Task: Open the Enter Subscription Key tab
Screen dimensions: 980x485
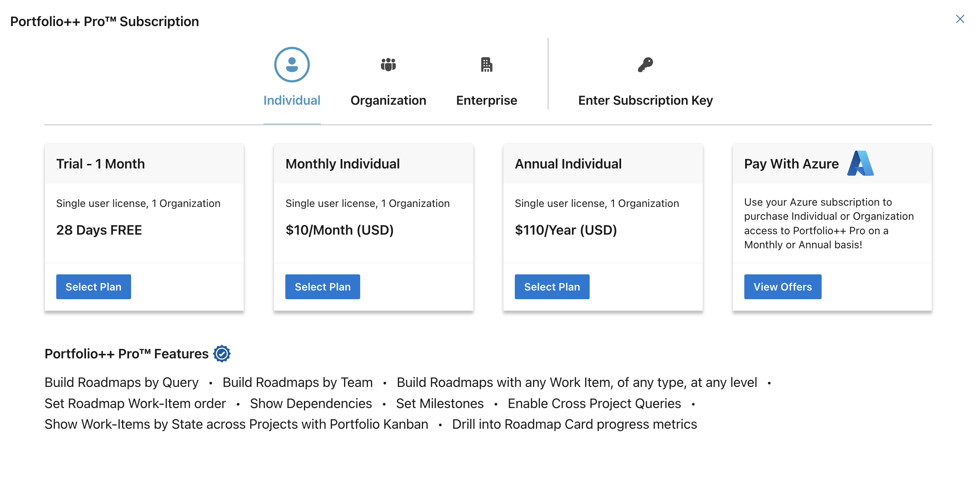Action: click(x=645, y=100)
